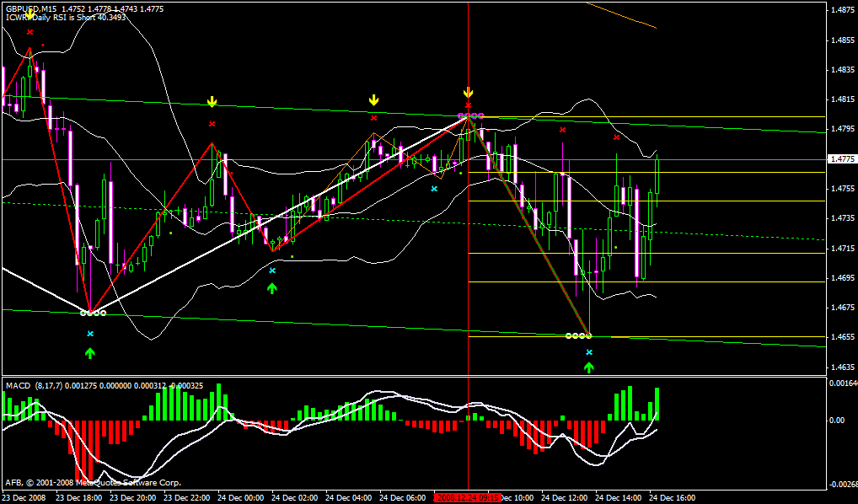
Task: Click the cyan x marker near 24 Dec 06:00
Action: [434, 189]
